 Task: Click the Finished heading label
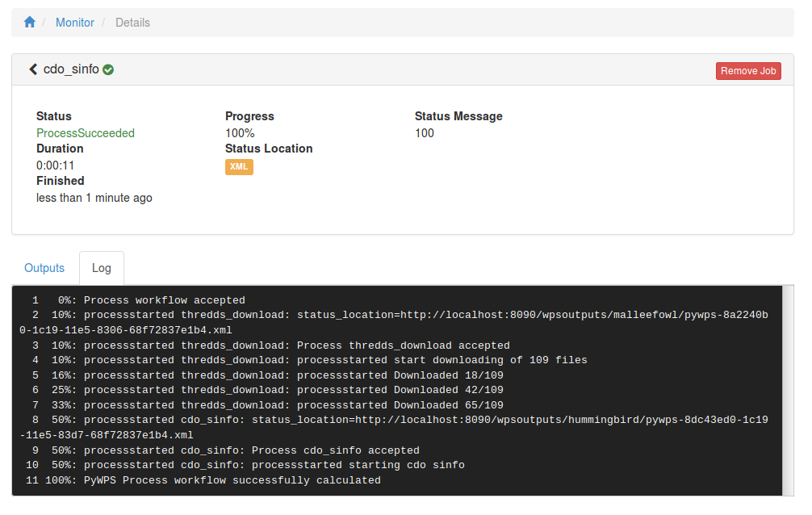[60, 181]
